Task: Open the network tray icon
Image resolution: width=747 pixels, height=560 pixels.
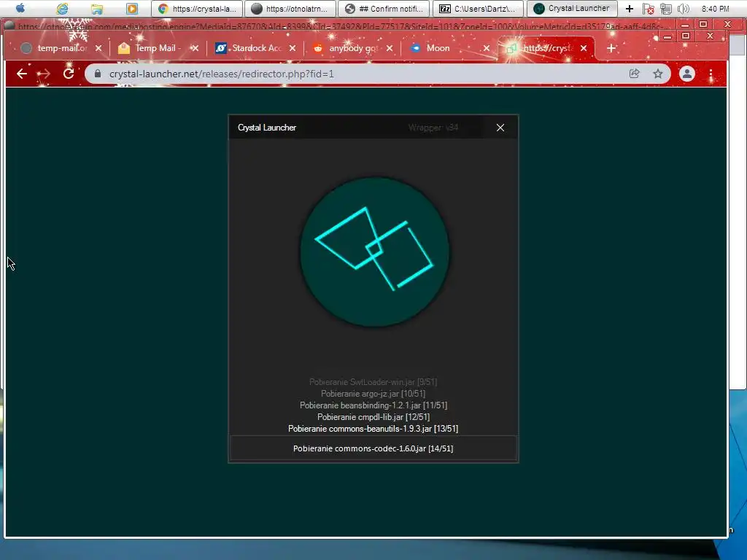Action: 665,9
